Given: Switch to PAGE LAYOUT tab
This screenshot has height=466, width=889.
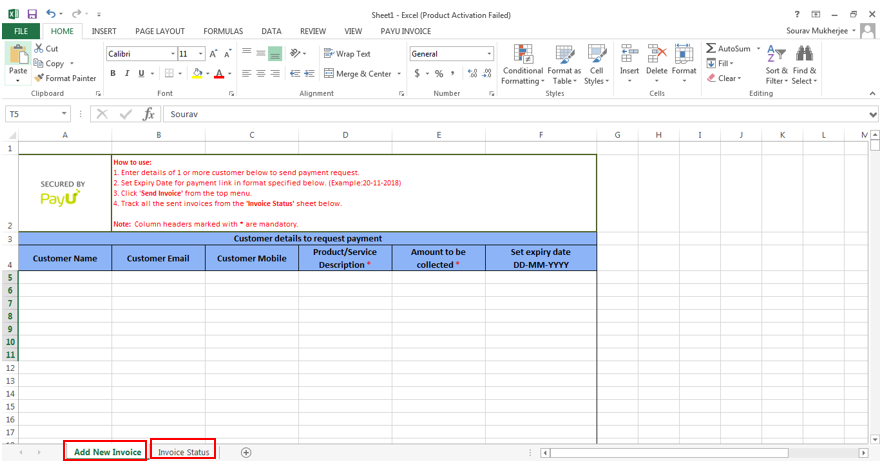Looking at the screenshot, I should 160,31.
